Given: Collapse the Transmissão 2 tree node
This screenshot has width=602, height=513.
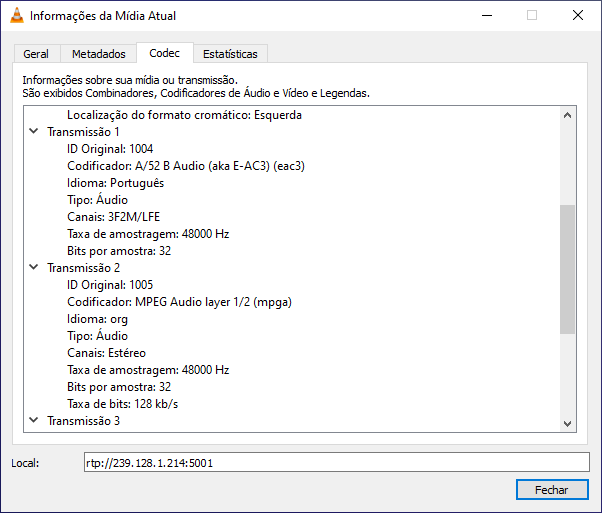Looking at the screenshot, I should point(34,267).
